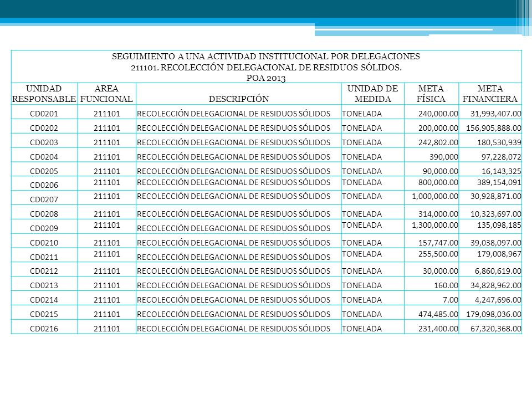
Task: Click the META FÍSICA column header
Action: pos(431,94)
